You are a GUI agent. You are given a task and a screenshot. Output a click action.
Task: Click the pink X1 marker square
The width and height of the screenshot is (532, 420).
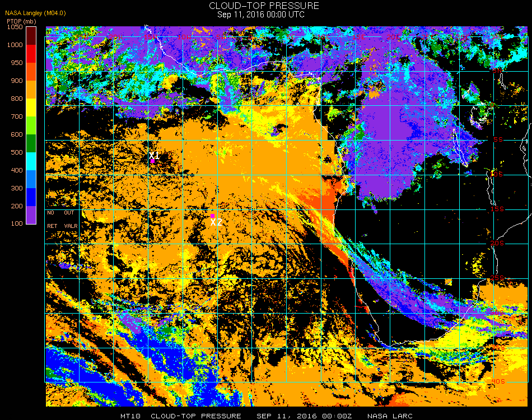153,161
